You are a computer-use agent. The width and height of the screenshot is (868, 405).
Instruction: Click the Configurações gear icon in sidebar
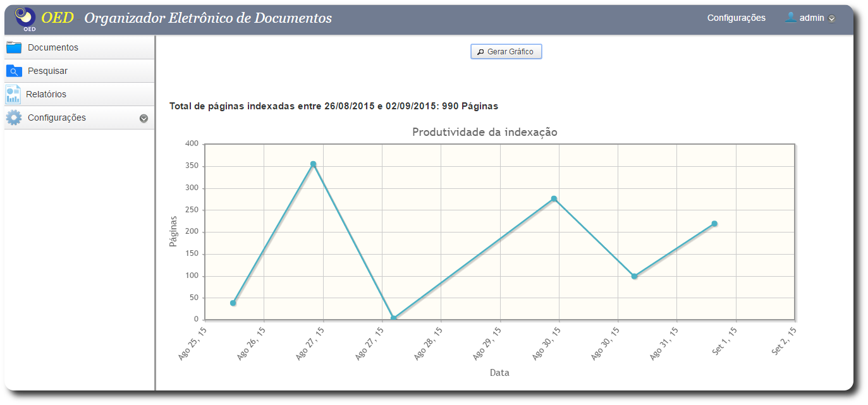click(14, 118)
